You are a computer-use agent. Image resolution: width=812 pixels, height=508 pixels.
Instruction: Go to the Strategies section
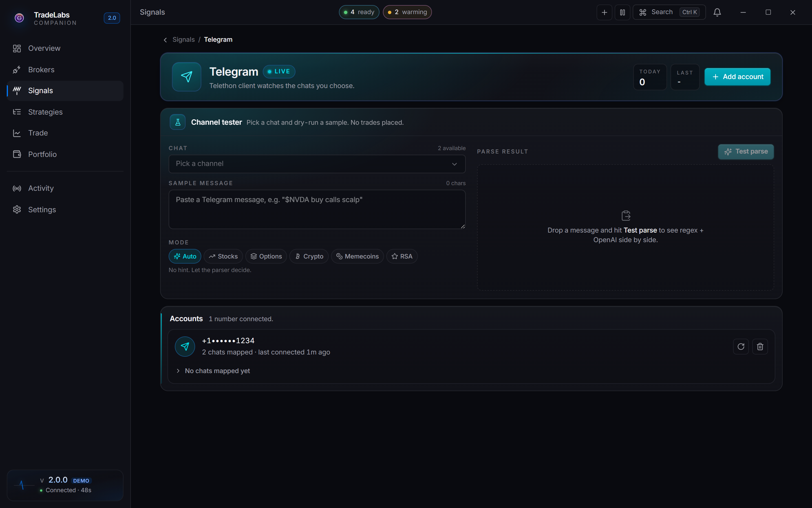65,112
